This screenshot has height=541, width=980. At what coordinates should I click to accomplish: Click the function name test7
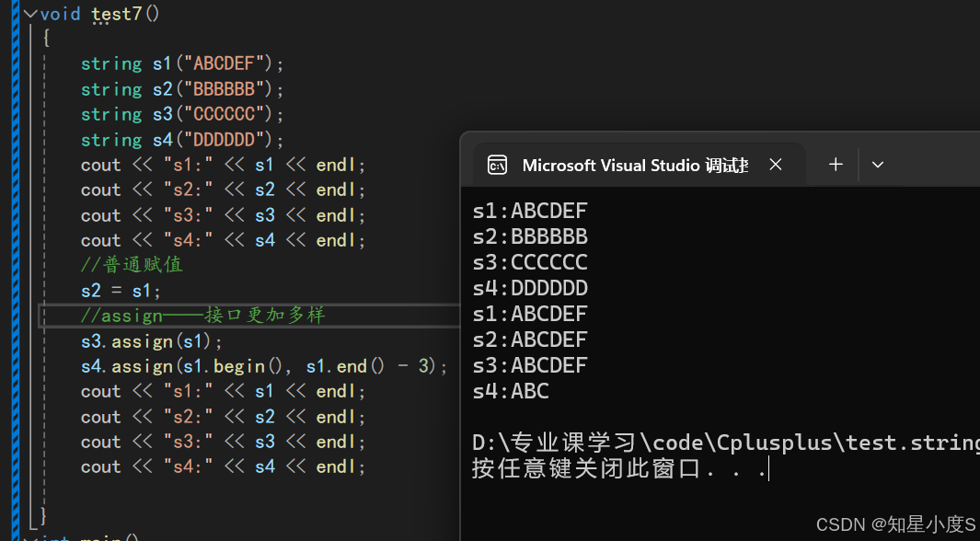pyautogui.click(x=117, y=14)
